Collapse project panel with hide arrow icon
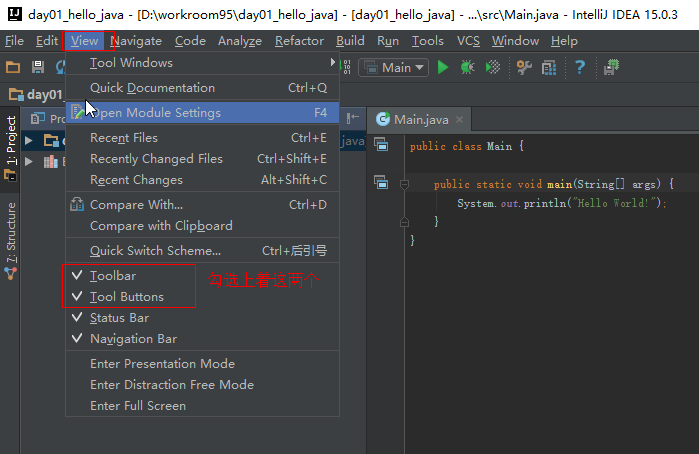This screenshot has width=699, height=454. pyautogui.click(x=353, y=118)
